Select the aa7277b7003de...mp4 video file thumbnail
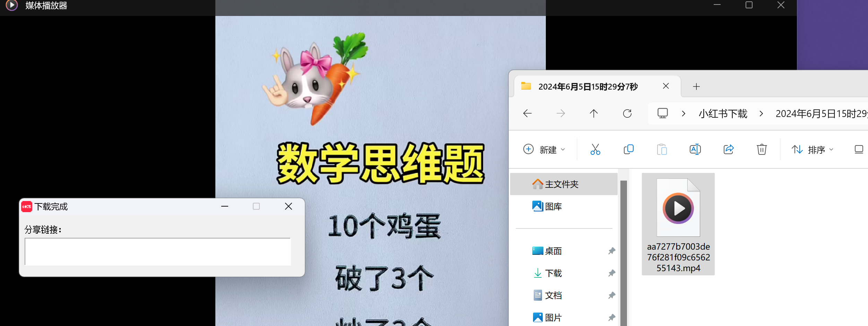The image size is (868, 326). (678, 208)
